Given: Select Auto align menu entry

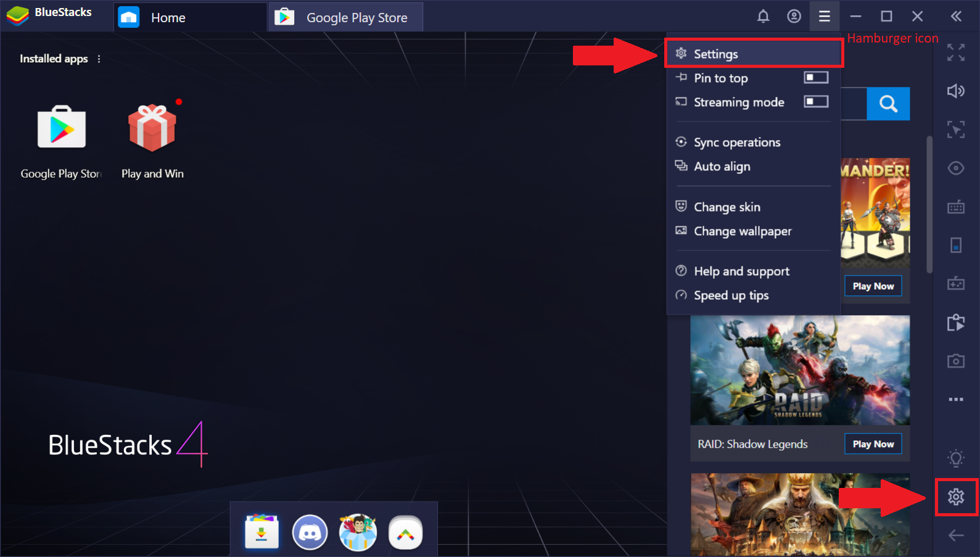Looking at the screenshot, I should tap(754, 167).
